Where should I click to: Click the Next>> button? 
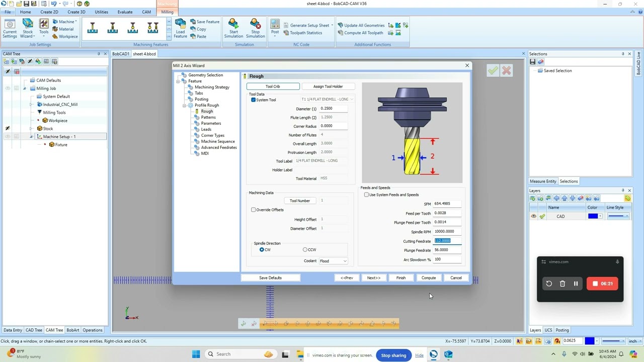point(373,278)
